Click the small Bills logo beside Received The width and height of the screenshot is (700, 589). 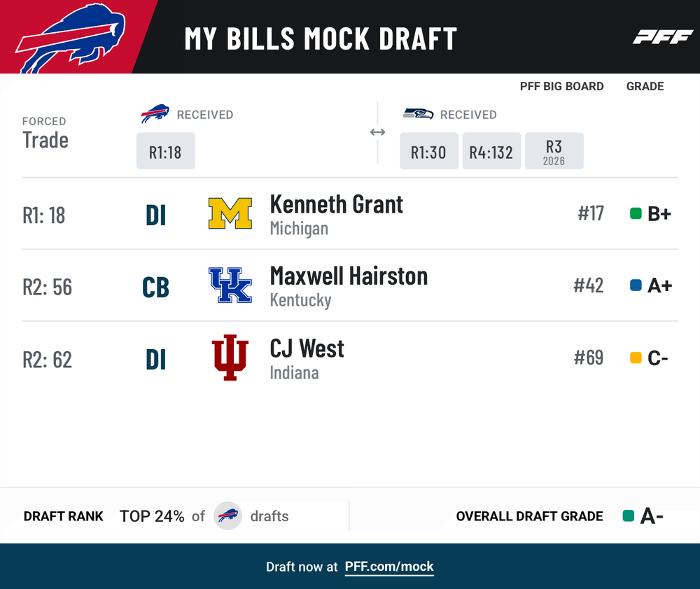[x=155, y=114]
